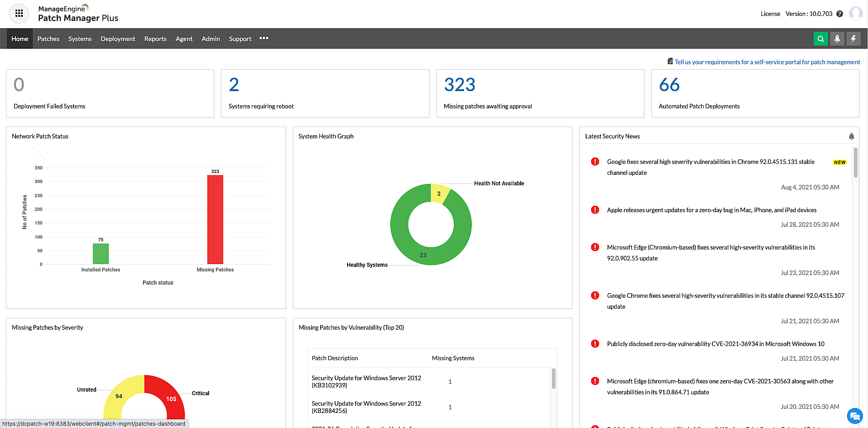The height and width of the screenshot is (428, 868).
Task: Click the 66 Automated Patch Deployments count
Action: 669,85
